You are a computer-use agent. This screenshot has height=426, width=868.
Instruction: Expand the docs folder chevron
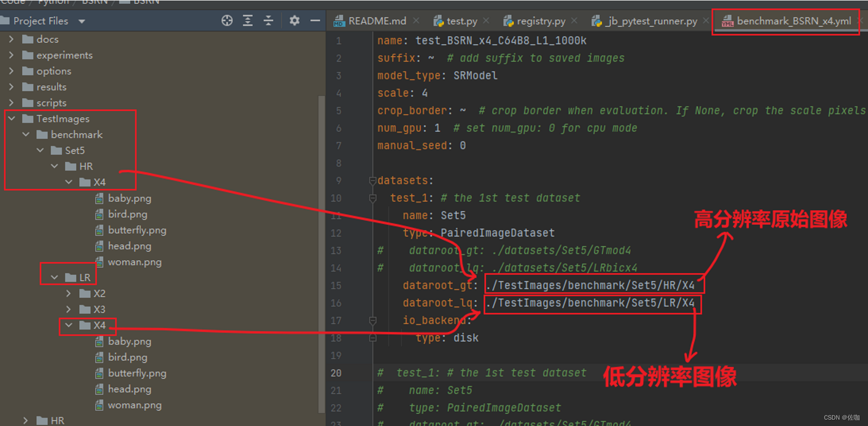pos(11,39)
